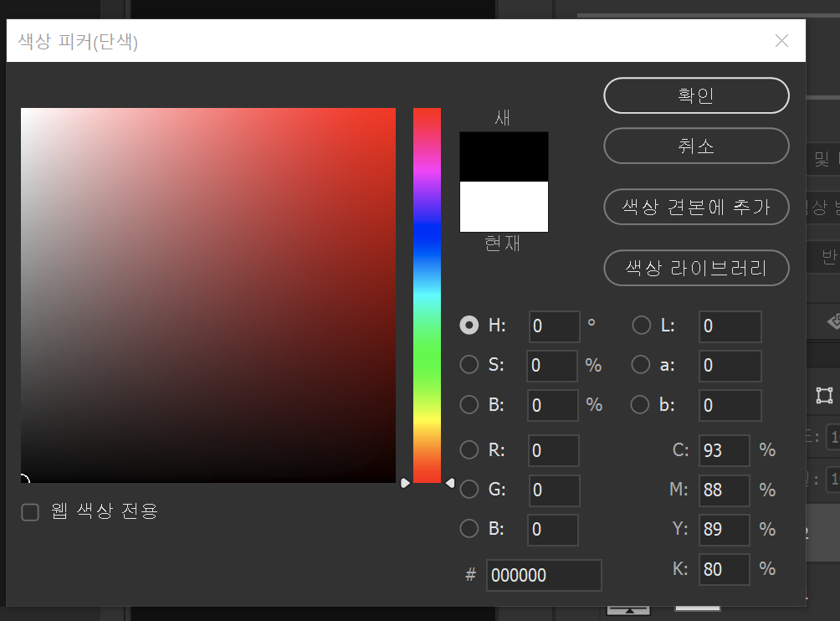Enable 웹 색상 전용 checkbox
840x621 pixels.
(30, 512)
